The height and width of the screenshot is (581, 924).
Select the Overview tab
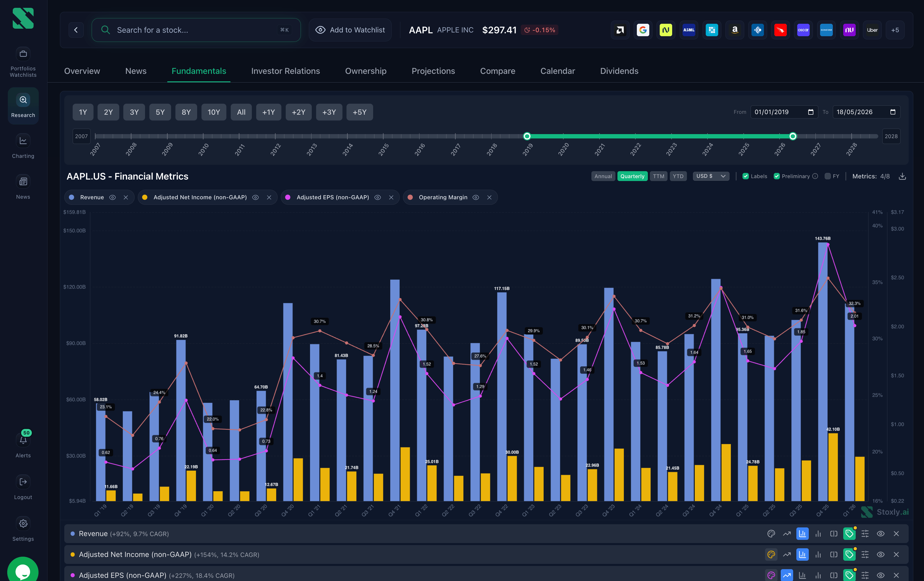[82, 71]
